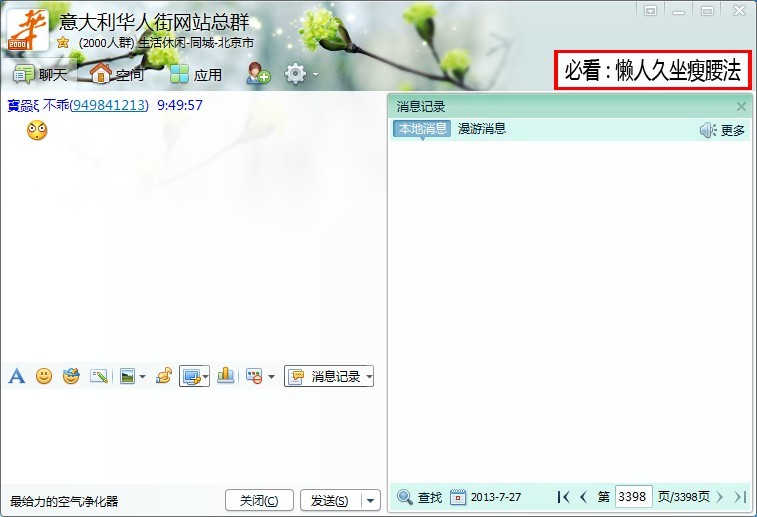Click the 生活休闲-同城-北京市 category text
The height and width of the screenshot is (517, 757).
click(196, 43)
